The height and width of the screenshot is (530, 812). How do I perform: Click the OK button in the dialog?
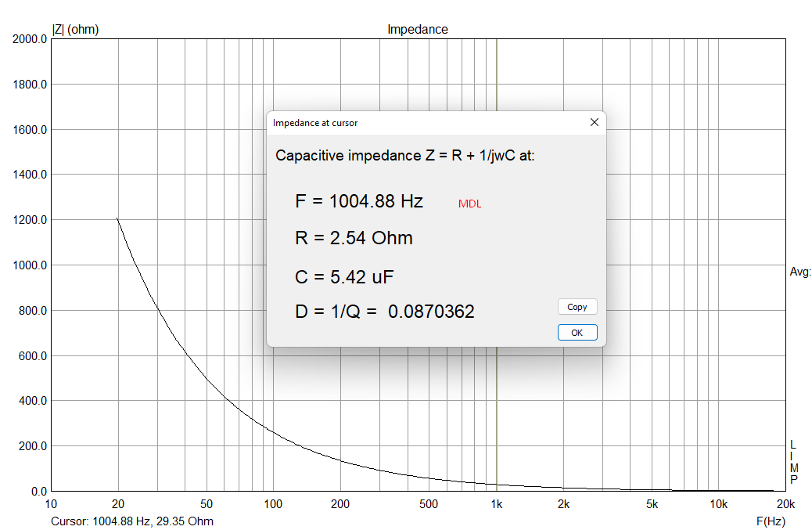[x=577, y=333]
